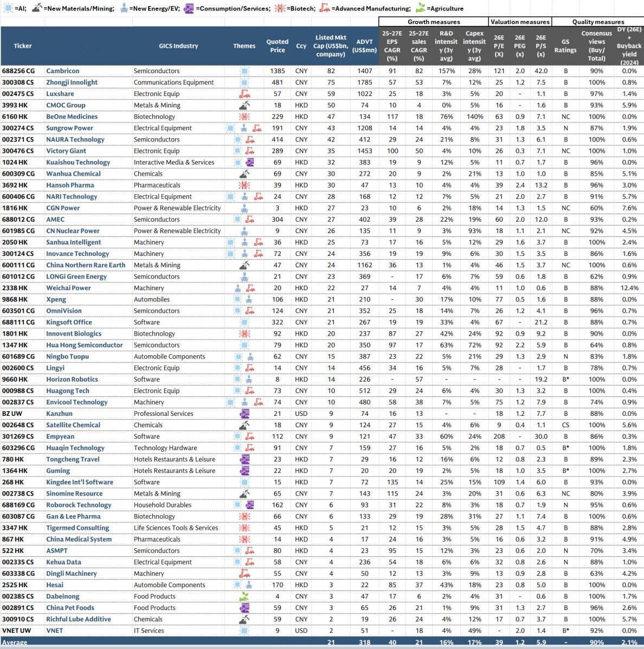This screenshot has width=644, height=649.
Task: Click the New Energy/EV legend icon
Action: coord(124,8)
